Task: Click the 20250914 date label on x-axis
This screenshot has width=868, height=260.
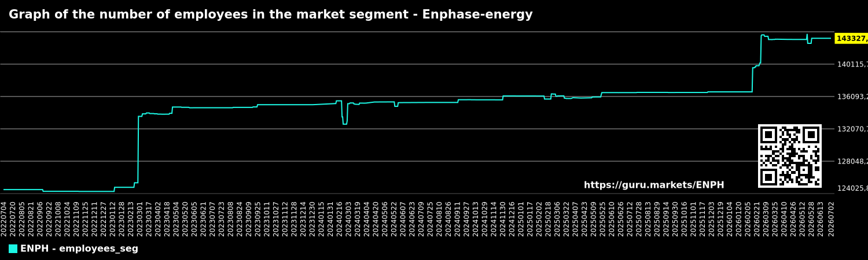Action: point(667,218)
